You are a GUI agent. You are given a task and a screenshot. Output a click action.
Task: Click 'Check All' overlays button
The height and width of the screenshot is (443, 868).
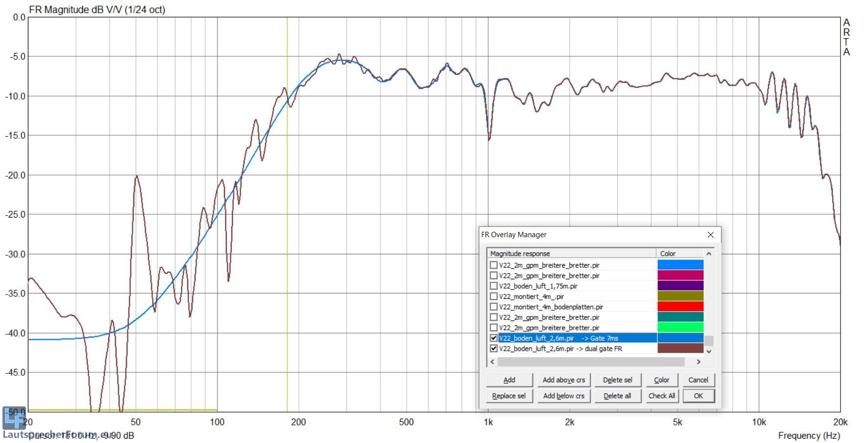[x=661, y=396]
